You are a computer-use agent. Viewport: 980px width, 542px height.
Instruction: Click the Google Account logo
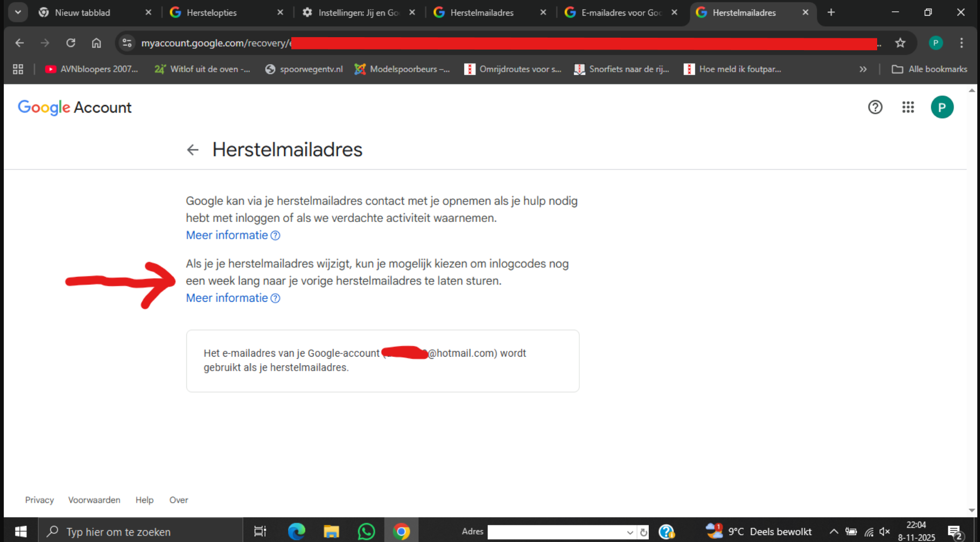pyautogui.click(x=75, y=107)
